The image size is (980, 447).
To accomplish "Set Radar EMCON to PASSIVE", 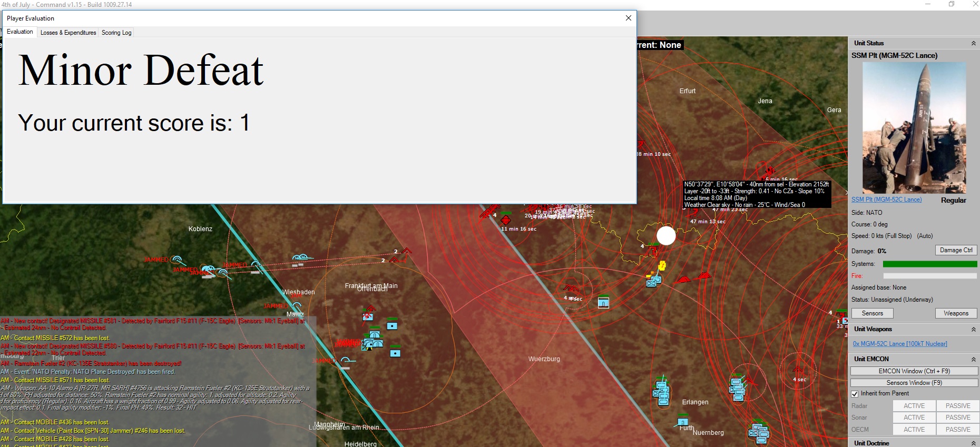I will click(x=958, y=406).
